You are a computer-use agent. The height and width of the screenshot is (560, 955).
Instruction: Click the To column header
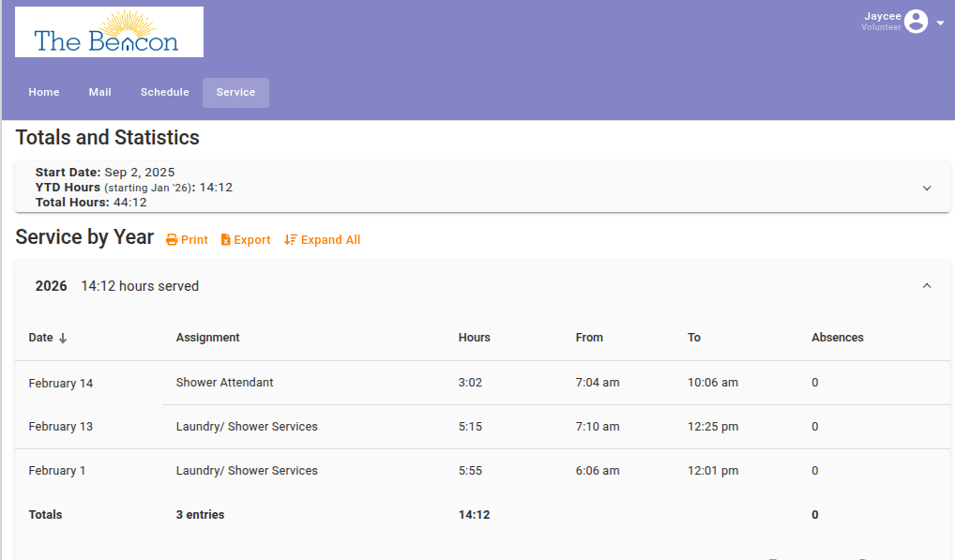point(694,338)
